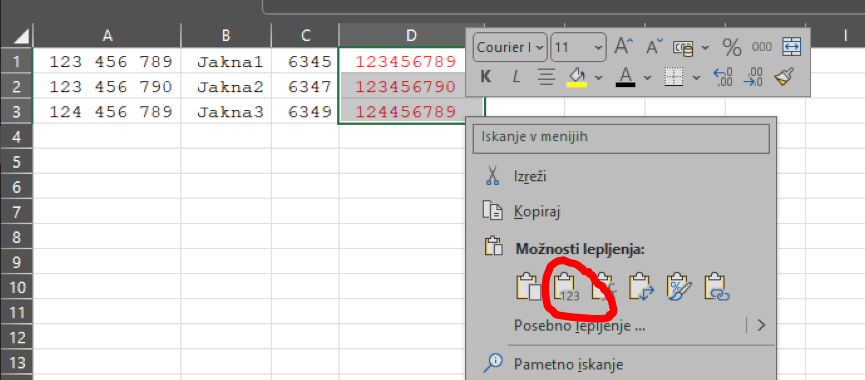Image resolution: width=865 pixels, height=380 pixels.
Task: Center align the selected cells
Action: click(x=546, y=77)
